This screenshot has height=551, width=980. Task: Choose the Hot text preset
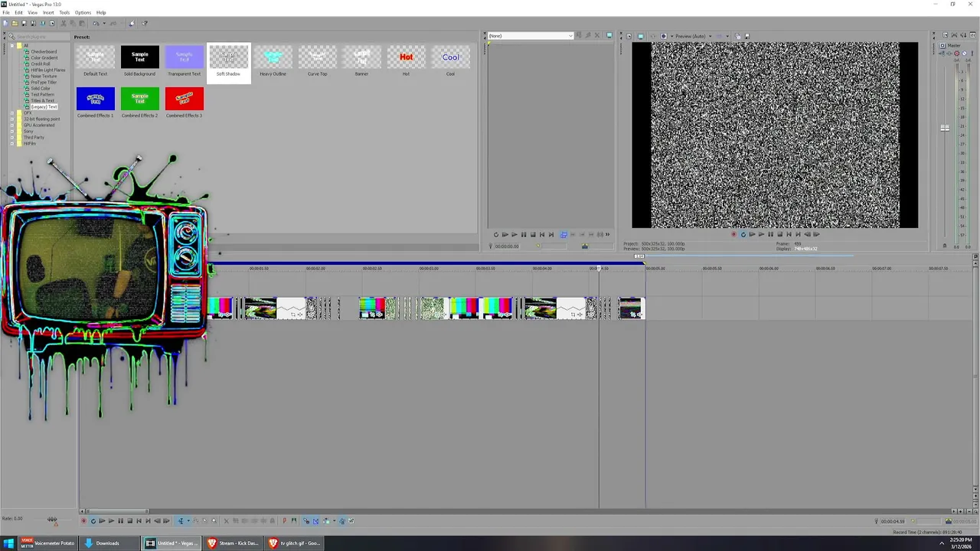click(x=406, y=60)
